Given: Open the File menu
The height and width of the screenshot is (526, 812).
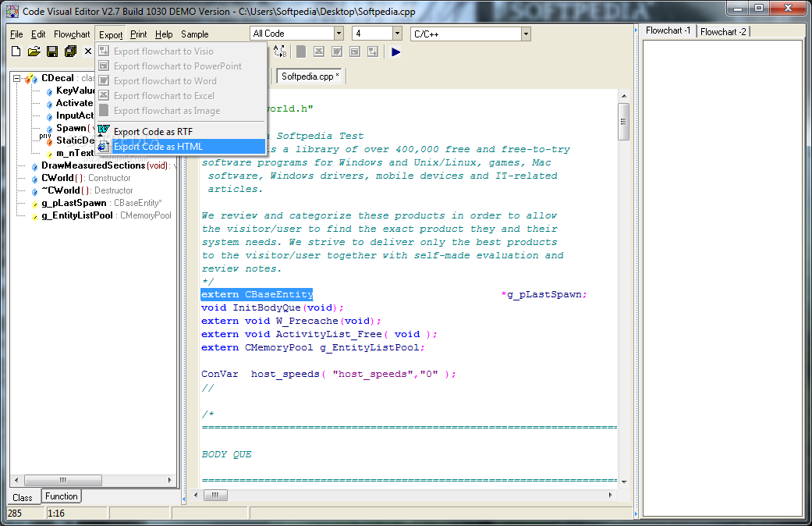Looking at the screenshot, I should (16, 34).
